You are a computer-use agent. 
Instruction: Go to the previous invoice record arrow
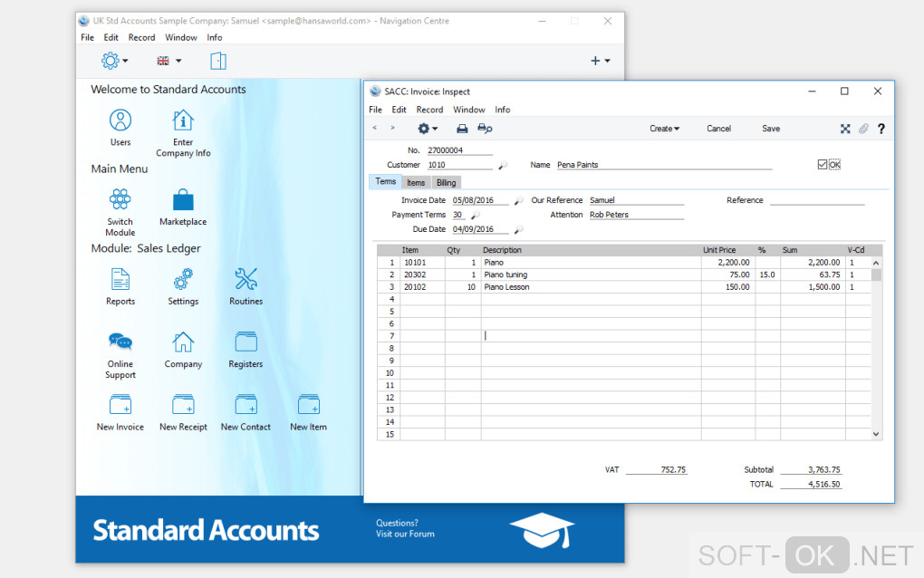pyautogui.click(x=375, y=128)
